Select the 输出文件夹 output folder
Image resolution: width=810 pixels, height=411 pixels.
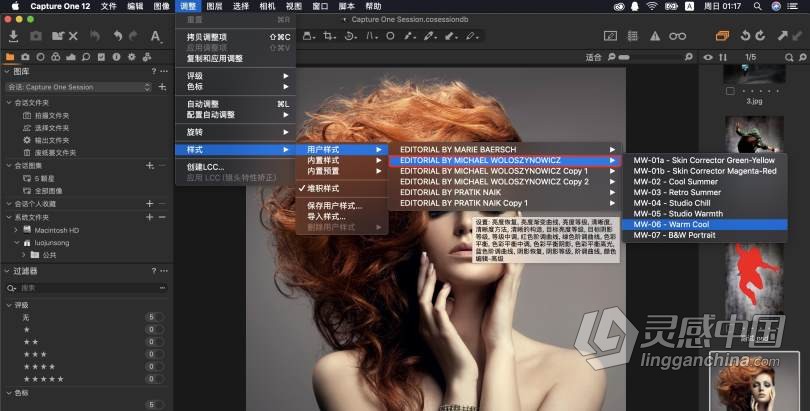[52, 140]
